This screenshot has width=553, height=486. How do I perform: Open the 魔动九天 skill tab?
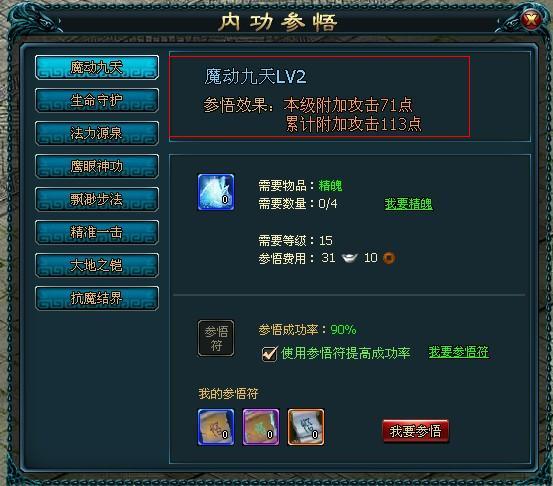click(x=97, y=67)
